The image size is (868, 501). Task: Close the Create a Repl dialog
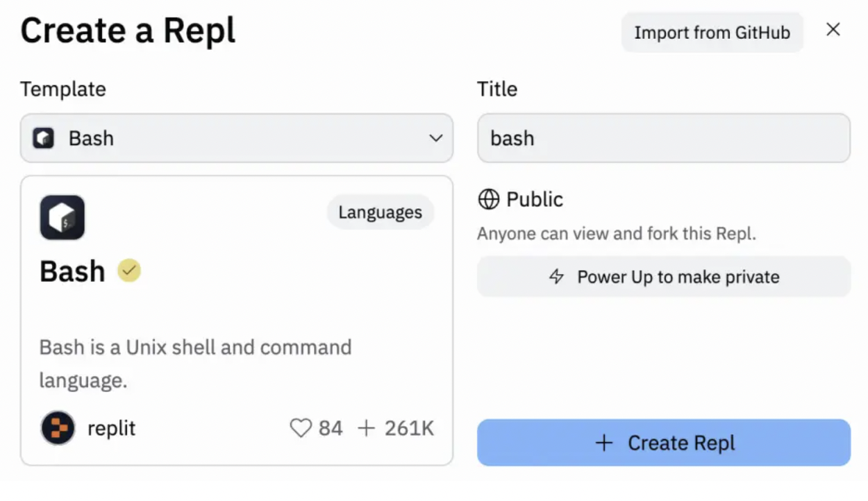[x=833, y=29]
